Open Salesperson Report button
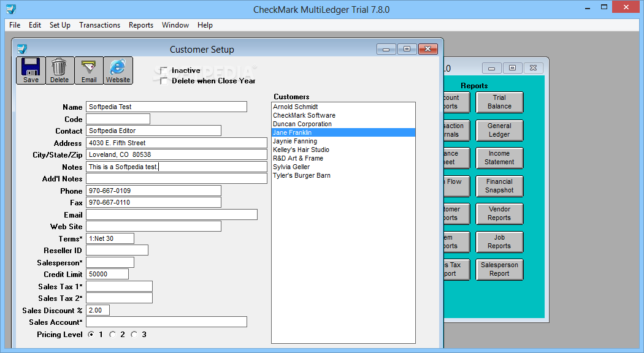 pyautogui.click(x=499, y=269)
